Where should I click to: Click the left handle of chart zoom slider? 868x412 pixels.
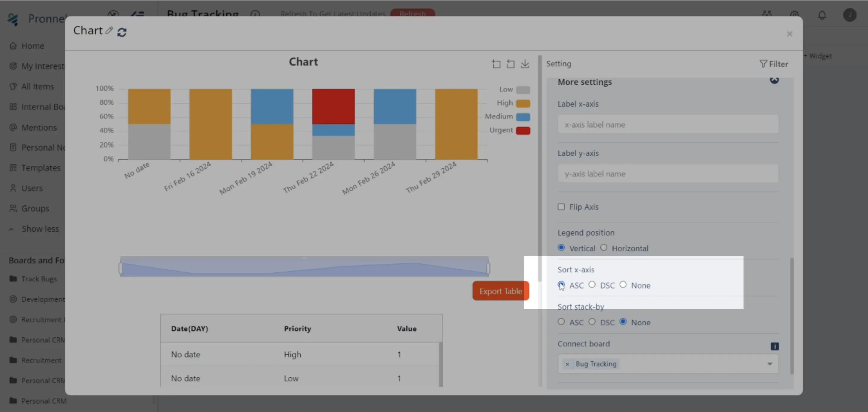point(121,268)
